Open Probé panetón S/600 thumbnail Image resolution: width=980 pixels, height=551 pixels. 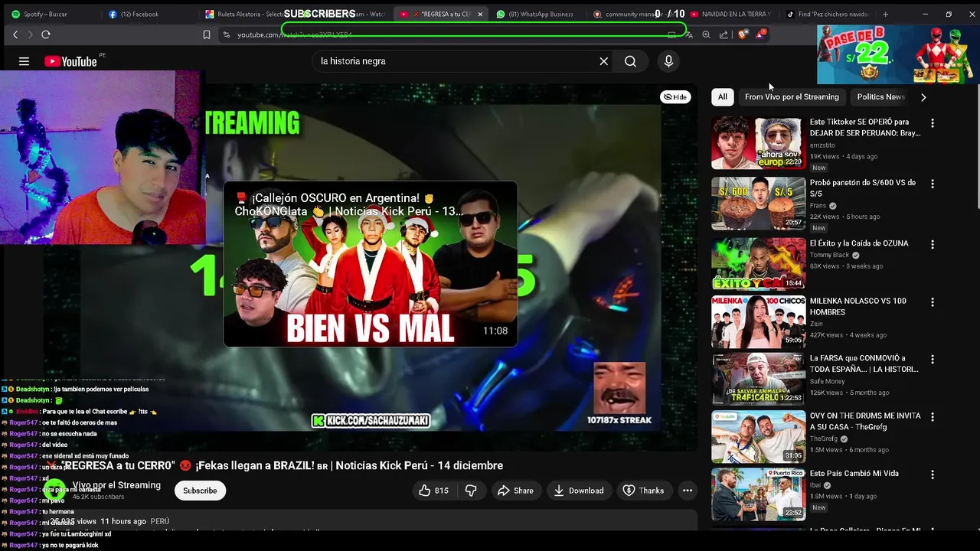coord(758,204)
